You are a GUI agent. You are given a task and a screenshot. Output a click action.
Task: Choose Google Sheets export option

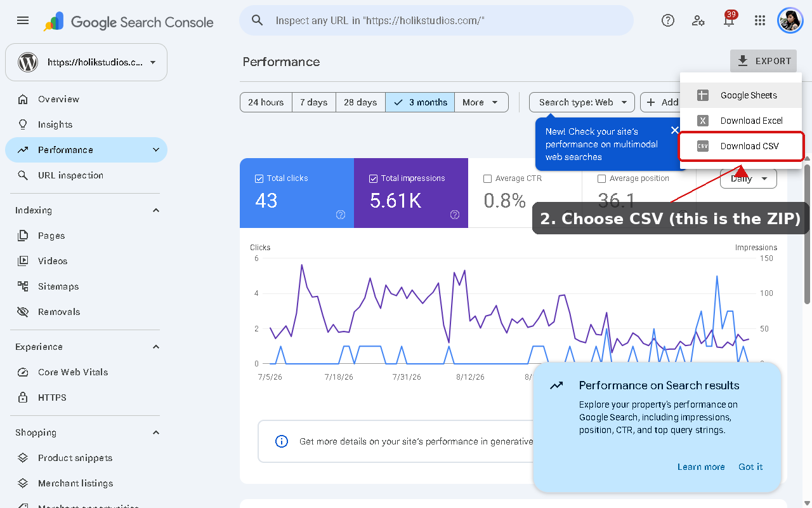741,95
